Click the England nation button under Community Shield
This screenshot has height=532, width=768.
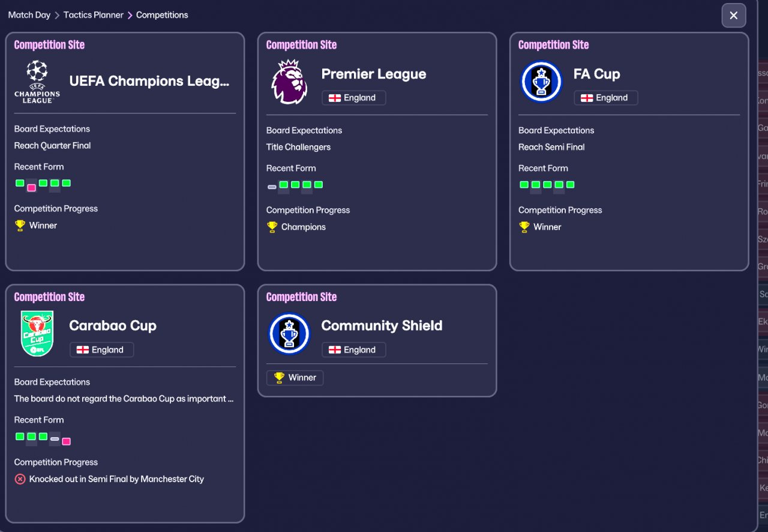click(354, 350)
